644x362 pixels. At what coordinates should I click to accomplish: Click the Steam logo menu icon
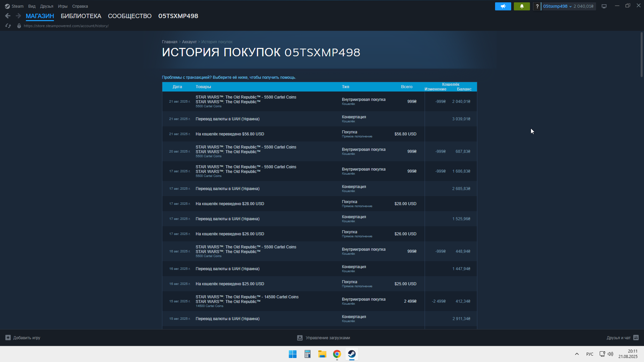7,6
